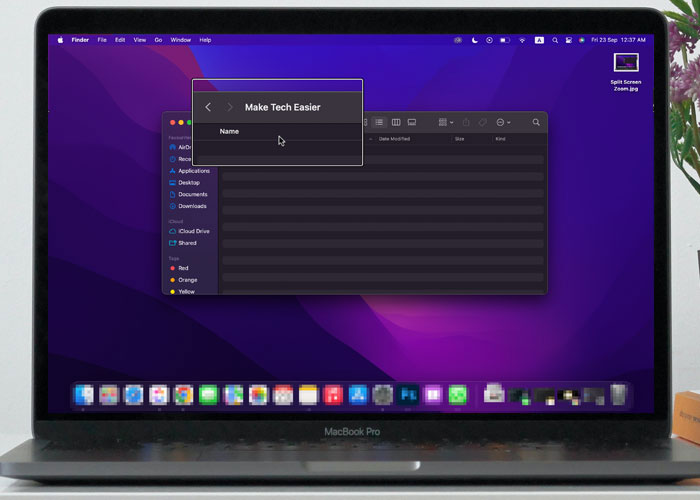The image size is (700, 500).
Task: Open Photoshop from the Dock
Action: tap(408, 395)
